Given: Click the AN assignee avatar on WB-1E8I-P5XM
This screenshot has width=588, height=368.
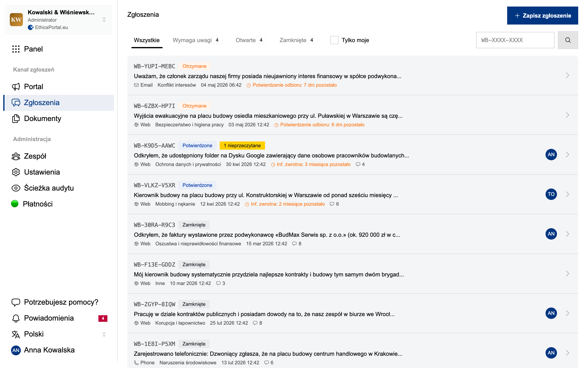Looking at the screenshot, I should (x=551, y=353).
